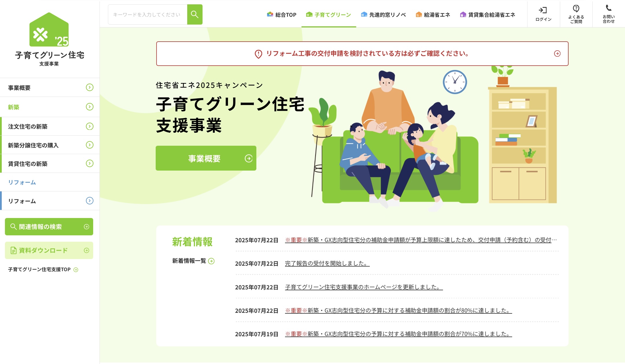Screen dimensions: 625x364
Task: Open news about 割合が70%に達しました
Action: [398, 334]
